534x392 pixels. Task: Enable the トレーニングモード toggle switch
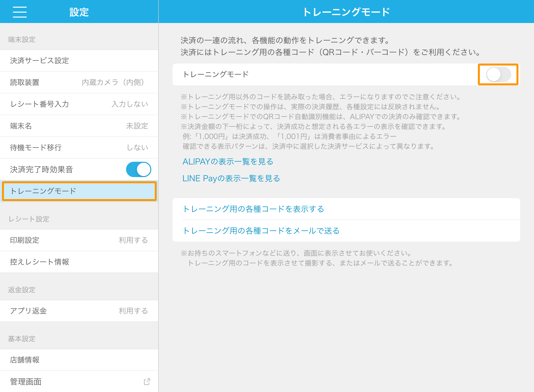[x=498, y=74]
